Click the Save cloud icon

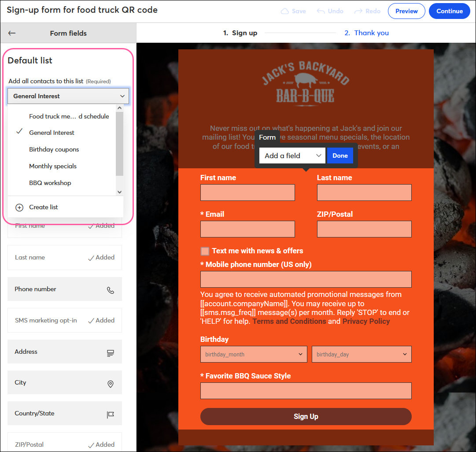coord(284,11)
